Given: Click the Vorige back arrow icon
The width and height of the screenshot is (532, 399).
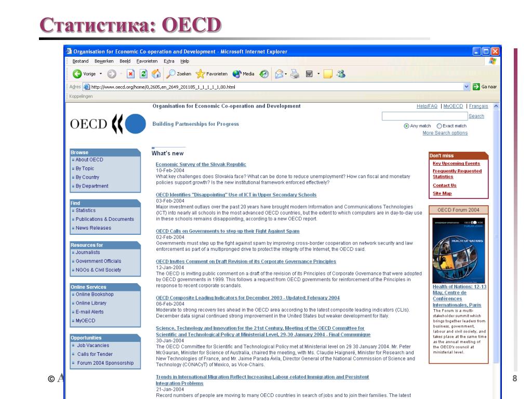Looking at the screenshot, I should (77, 74).
